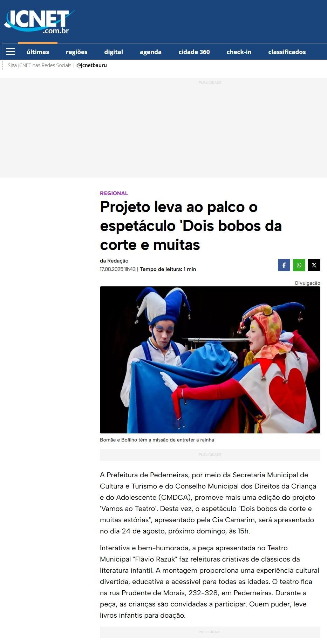327x644 pixels.
Task: Open the hamburger menu icon
Action: (11, 52)
